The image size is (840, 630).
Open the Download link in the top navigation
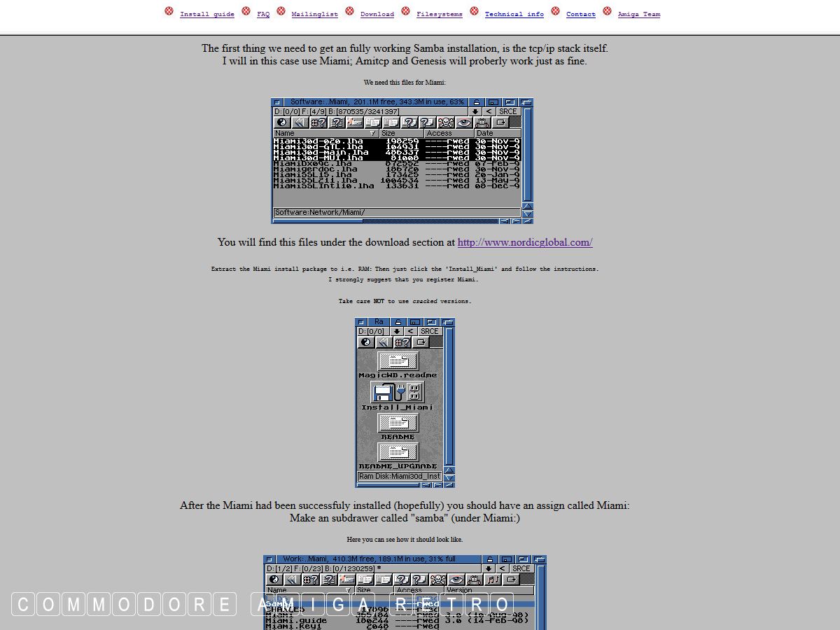[x=377, y=14]
